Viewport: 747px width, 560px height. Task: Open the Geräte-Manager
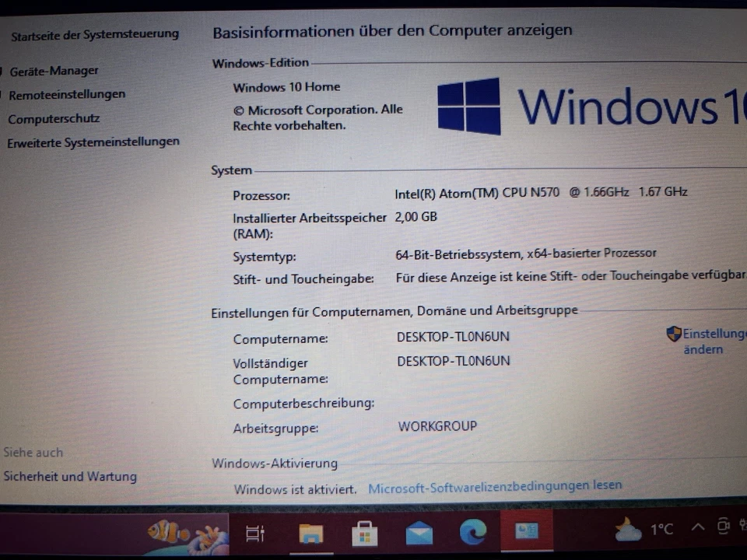pyautogui.click(x=53, y=71)
